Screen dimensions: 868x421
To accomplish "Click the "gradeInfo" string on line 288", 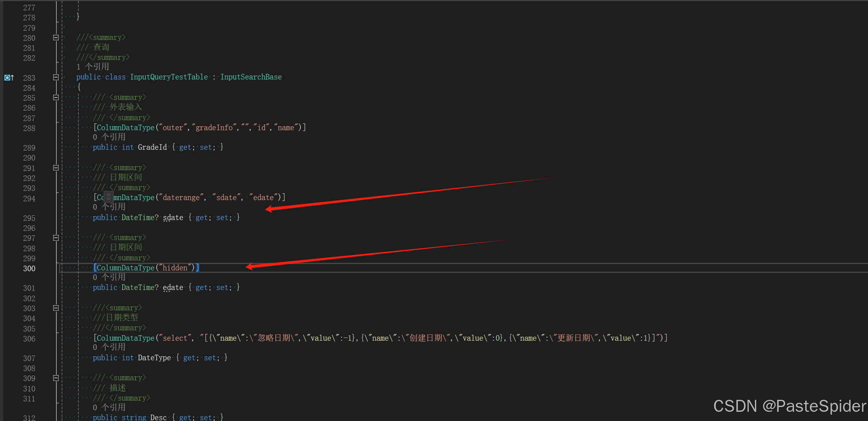I will pos(214,127).
